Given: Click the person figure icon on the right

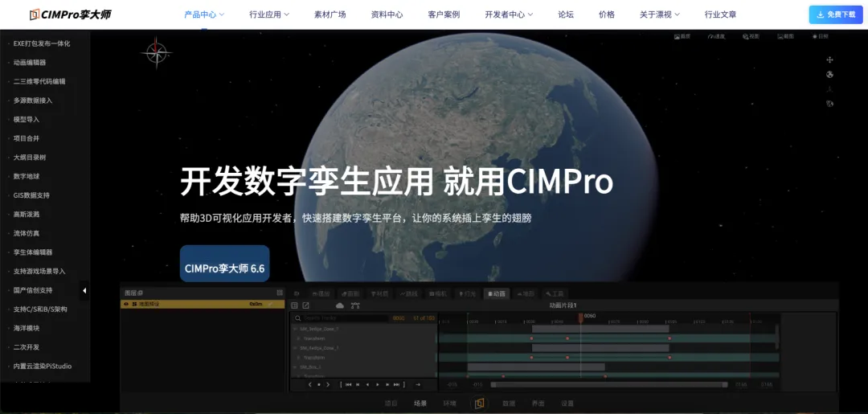Looking at the screenshot, I should coord(829,89).
